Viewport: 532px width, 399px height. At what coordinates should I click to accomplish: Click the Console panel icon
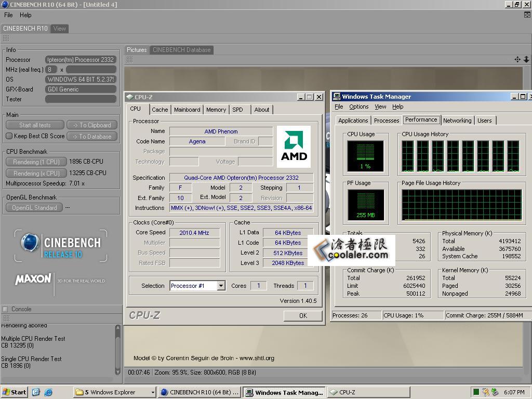(x=5, y=309)
